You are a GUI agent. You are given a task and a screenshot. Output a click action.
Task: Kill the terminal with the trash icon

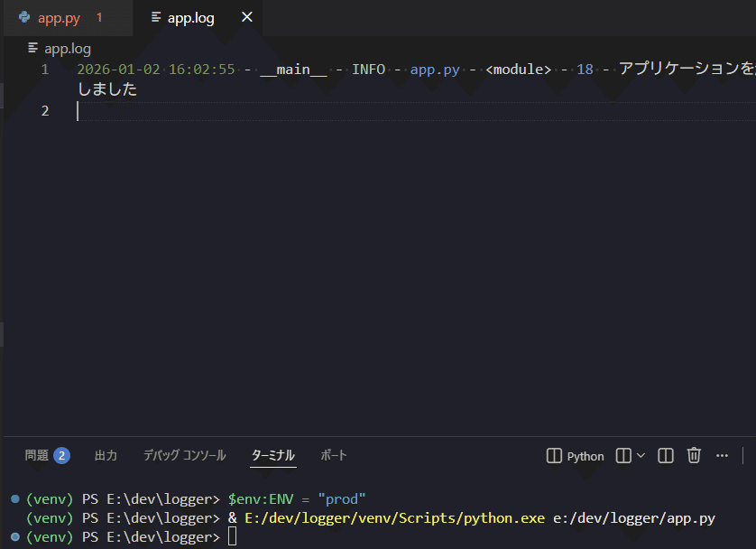coord(693,455)
